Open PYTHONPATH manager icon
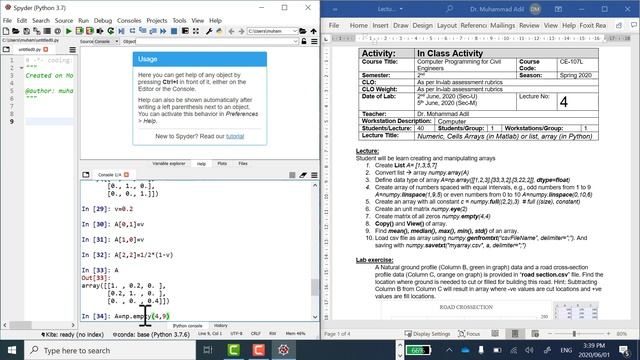 tap(220, 31)
